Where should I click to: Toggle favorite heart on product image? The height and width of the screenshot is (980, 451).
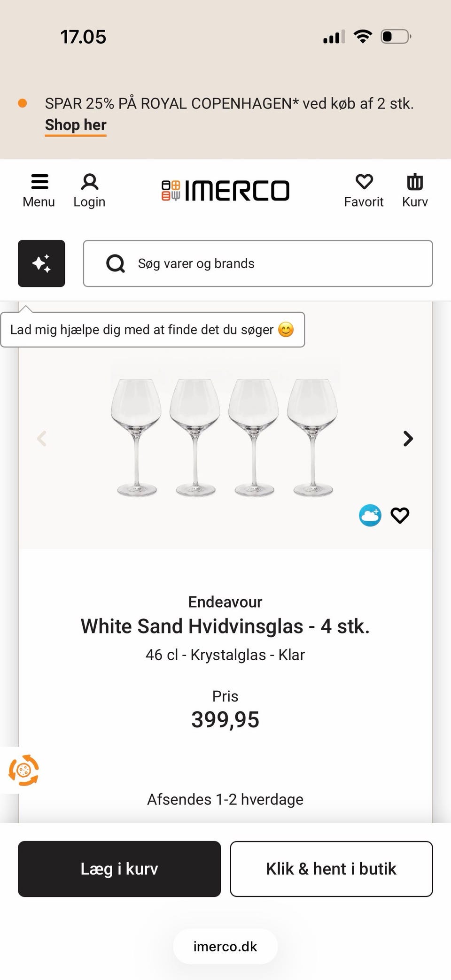coord(400,516)
